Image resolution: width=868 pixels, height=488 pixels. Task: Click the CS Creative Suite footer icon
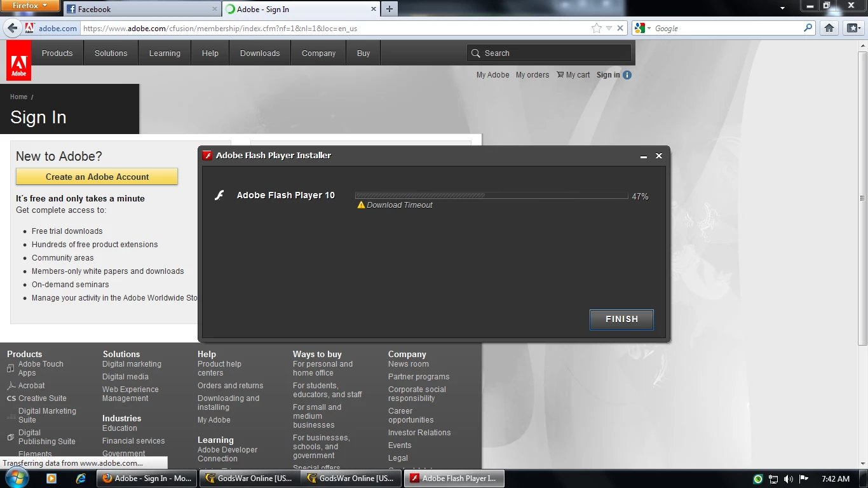(11, 398)
